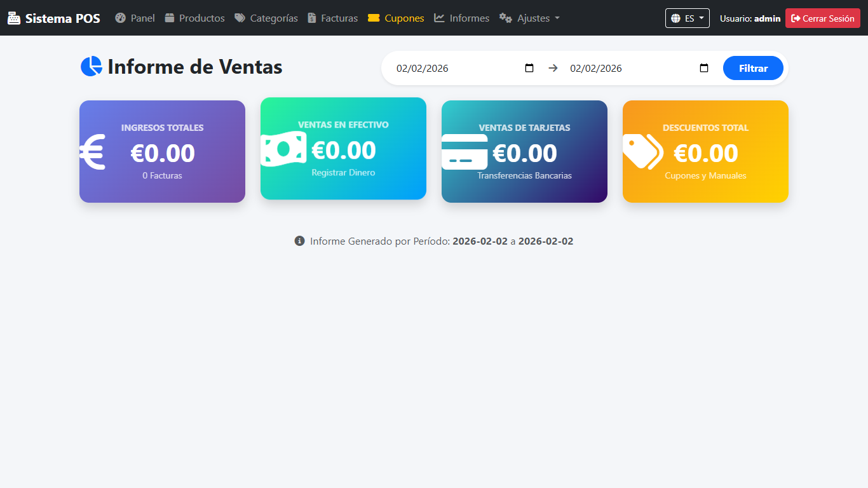Click the cash bill icon on Ventas en Efectivo
The image size is (868, 488).
[283, 149]
